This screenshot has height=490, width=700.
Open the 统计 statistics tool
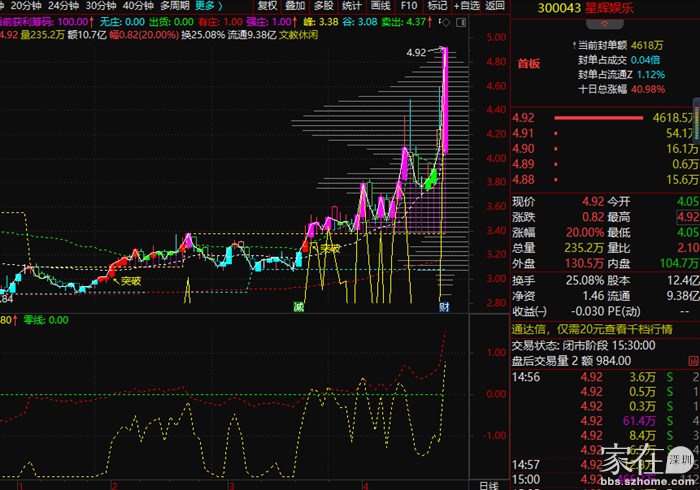(352, 5)
